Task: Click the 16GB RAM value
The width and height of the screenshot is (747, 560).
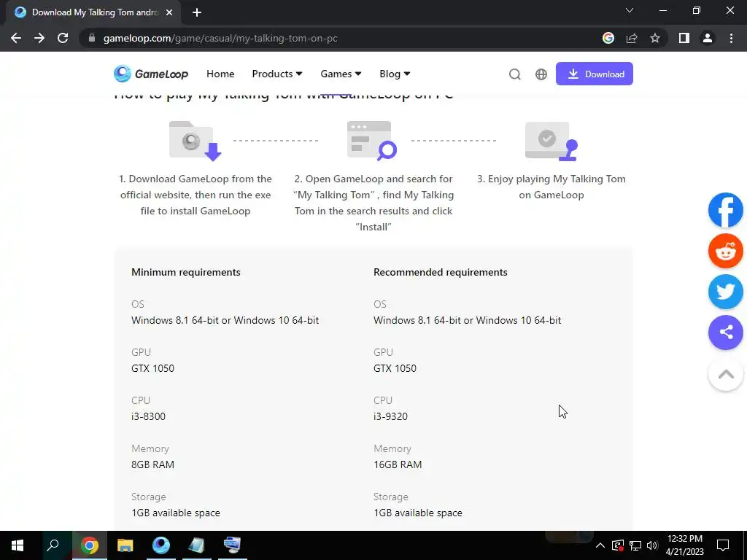Action: (x=398, y=464)
